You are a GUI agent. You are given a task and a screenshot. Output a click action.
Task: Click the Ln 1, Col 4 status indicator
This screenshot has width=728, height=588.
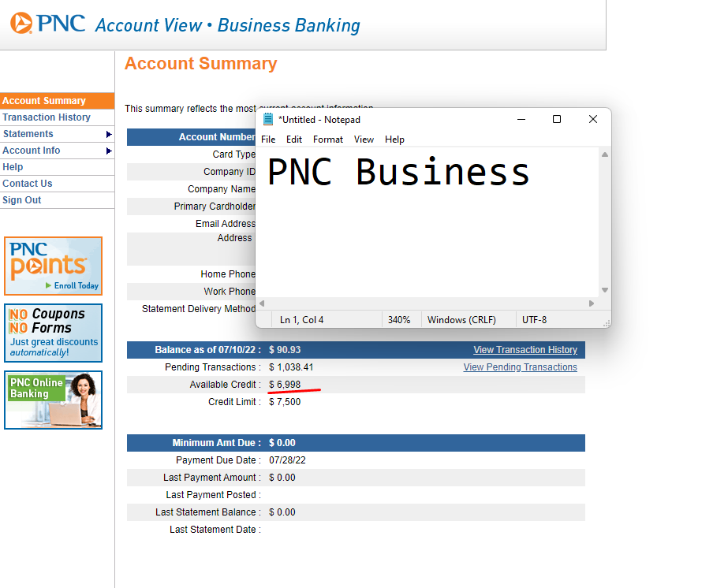[301, 320]
